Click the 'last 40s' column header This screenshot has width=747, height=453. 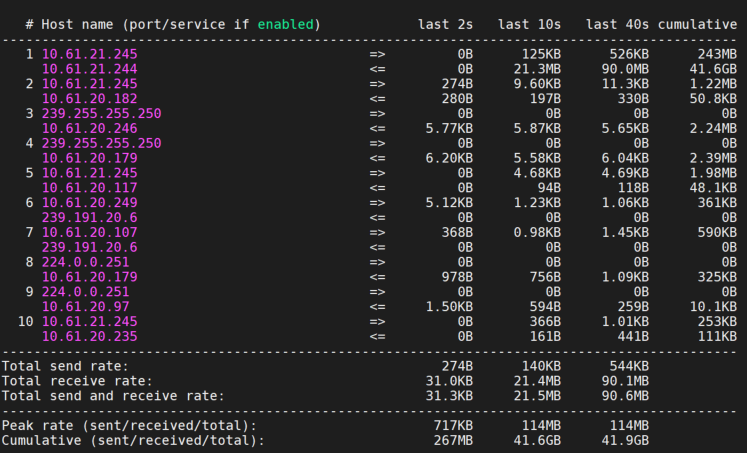pos(617,24)
